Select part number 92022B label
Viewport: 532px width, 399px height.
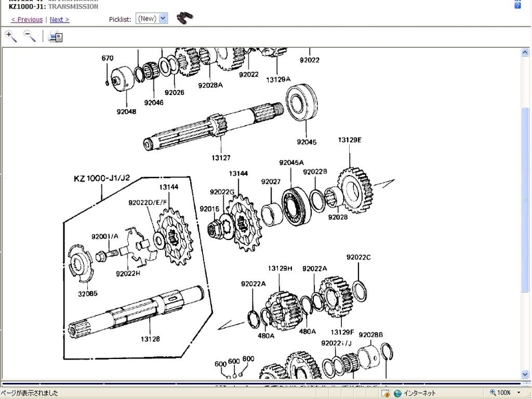(x=315, y=172)
